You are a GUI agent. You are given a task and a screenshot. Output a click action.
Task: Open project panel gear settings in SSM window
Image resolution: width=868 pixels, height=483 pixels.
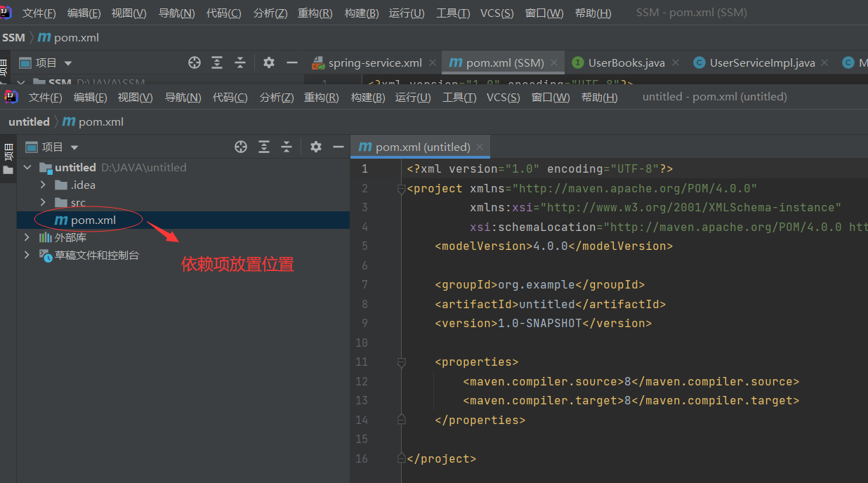pos(269,62)
